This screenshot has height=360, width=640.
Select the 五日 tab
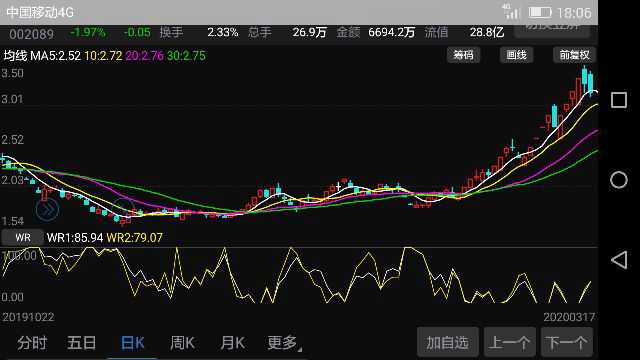[82, 342]
